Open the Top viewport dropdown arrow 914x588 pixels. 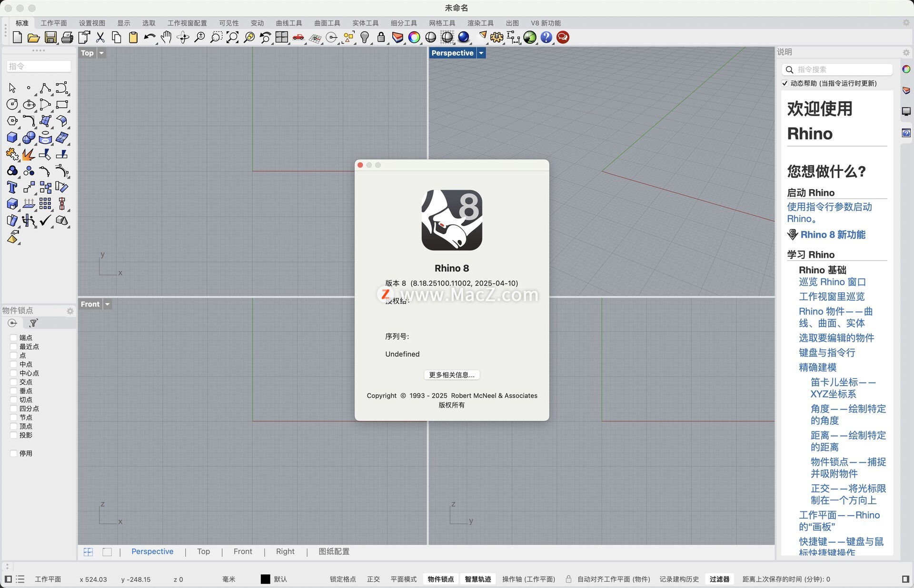pyautogui.click(x=101, y=53)
